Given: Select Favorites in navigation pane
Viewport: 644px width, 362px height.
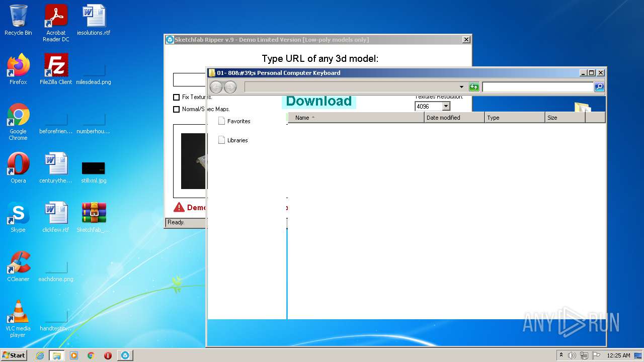Looking at the screenshot, I should (238, 121).
